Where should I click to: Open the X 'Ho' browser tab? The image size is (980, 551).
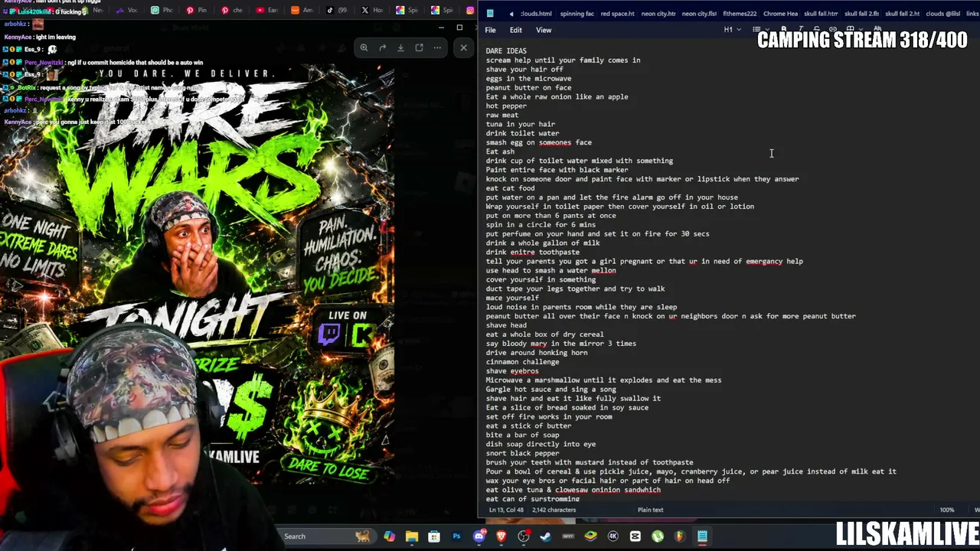pyautogui.click(x=372, y=10)
